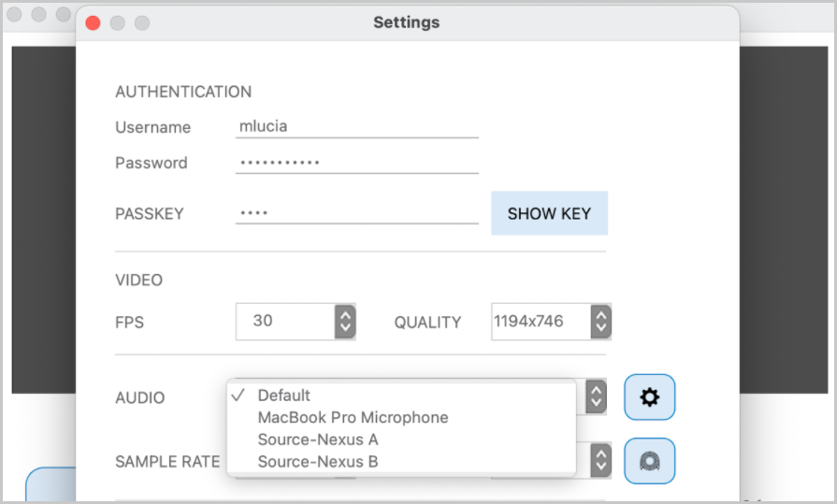
Task: Click the Quality field showing 1194x746
Action: [x=540, y=322]
